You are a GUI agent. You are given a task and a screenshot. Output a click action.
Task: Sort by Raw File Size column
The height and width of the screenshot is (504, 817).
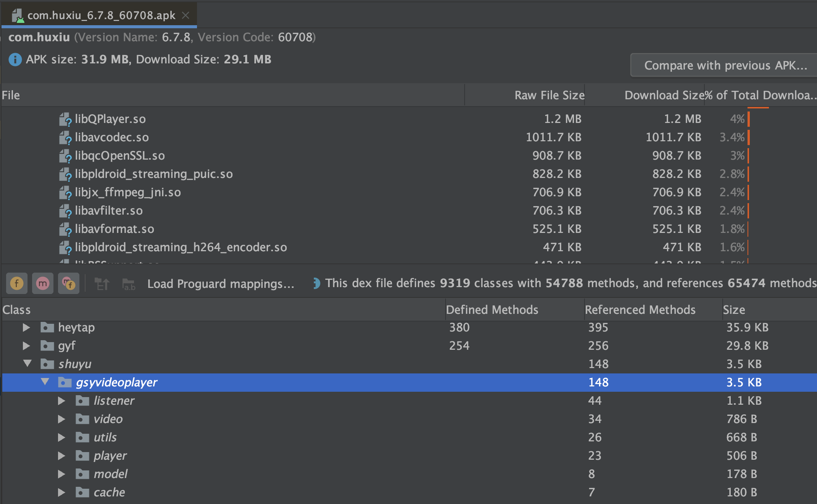point(525,95)
